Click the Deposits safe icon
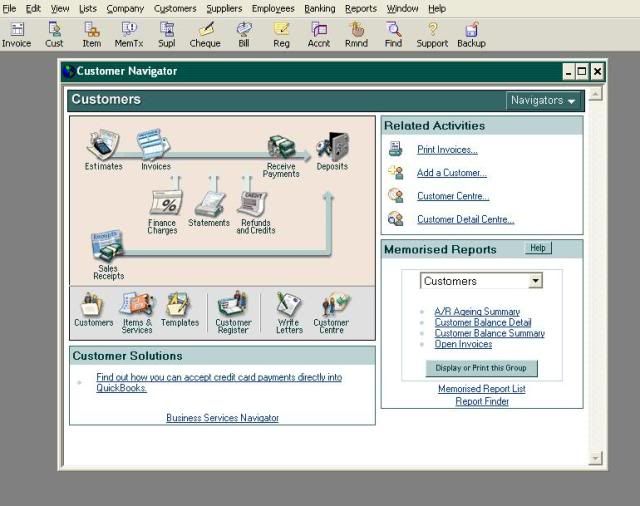The width and height of the screenshot is (640, 506). 333,146
